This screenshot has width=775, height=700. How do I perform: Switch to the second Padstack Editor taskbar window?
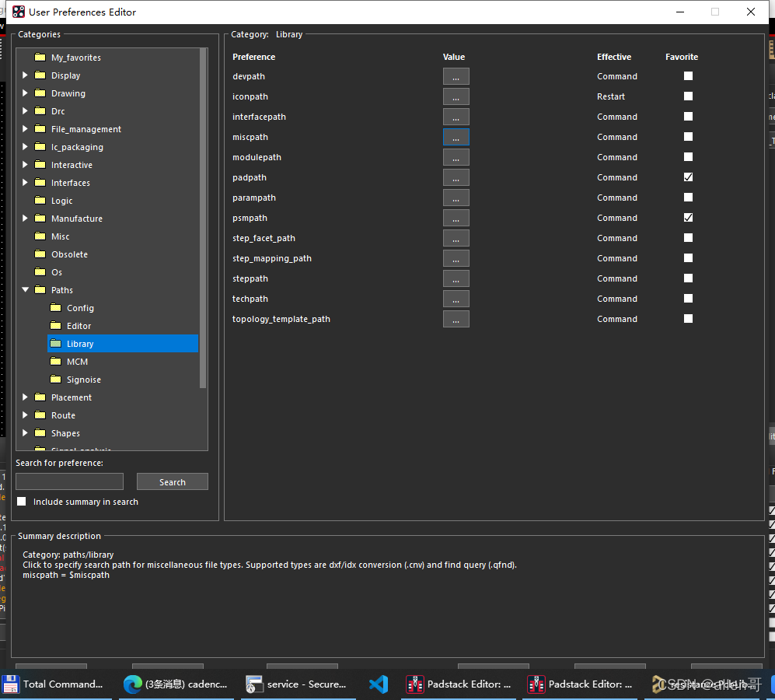(x=580, y=684)
